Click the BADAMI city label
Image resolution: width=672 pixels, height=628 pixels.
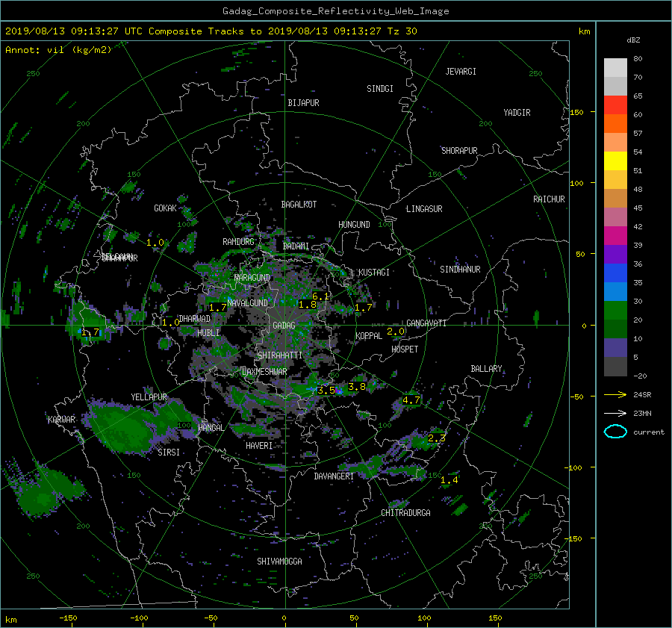[296, 246]
